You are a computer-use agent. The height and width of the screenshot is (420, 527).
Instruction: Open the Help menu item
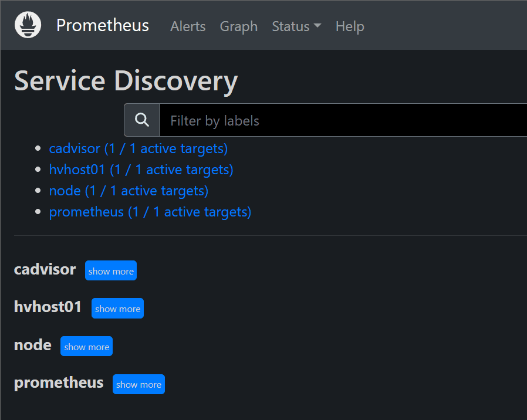[350, 26]
